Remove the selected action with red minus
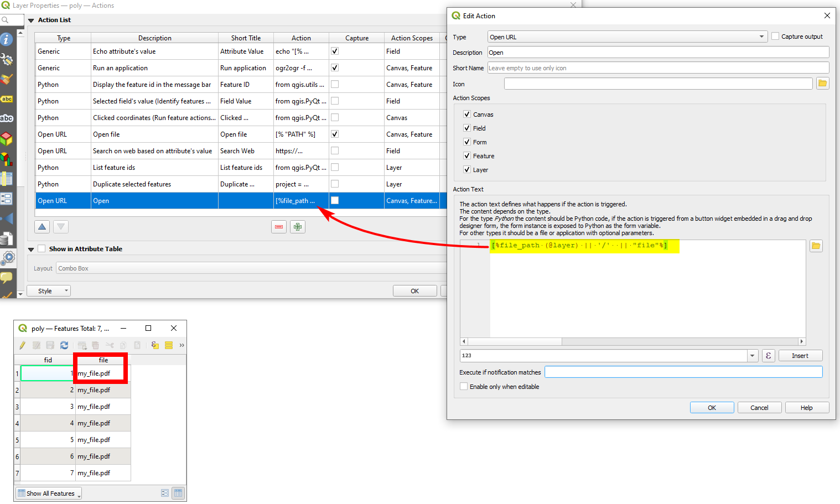The width and height of the screenshot is (840, 504). coord(279,227)
